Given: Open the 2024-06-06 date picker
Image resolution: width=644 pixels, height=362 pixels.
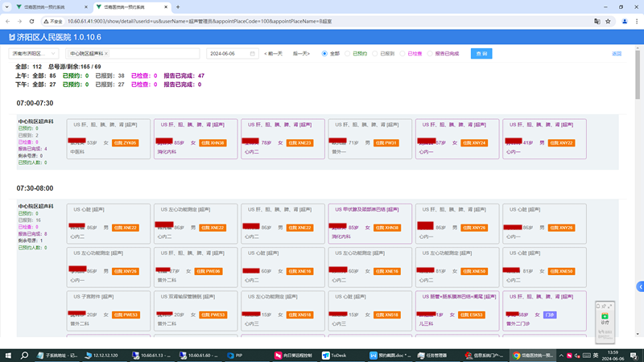Looking at the screenshot, I should pos(232,54).
